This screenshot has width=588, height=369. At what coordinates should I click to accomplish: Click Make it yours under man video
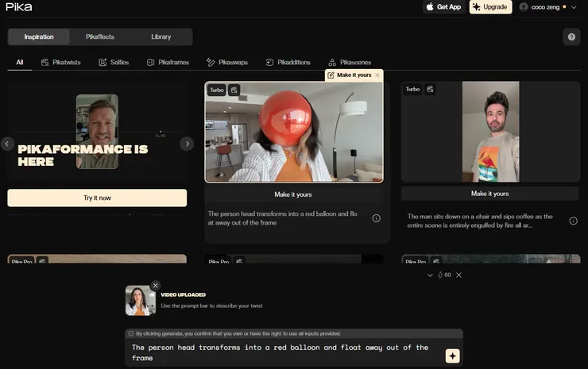pos(489,194)
